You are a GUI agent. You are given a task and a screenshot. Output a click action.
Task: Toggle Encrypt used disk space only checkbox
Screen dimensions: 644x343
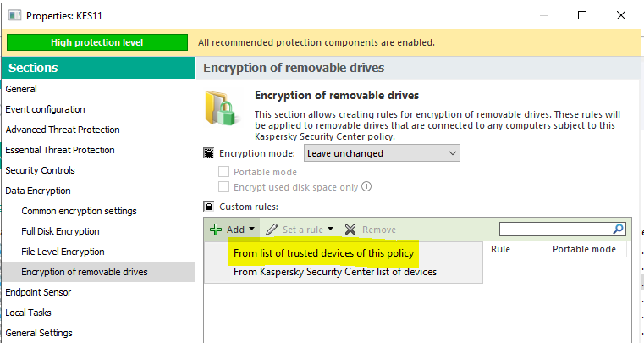224,187
